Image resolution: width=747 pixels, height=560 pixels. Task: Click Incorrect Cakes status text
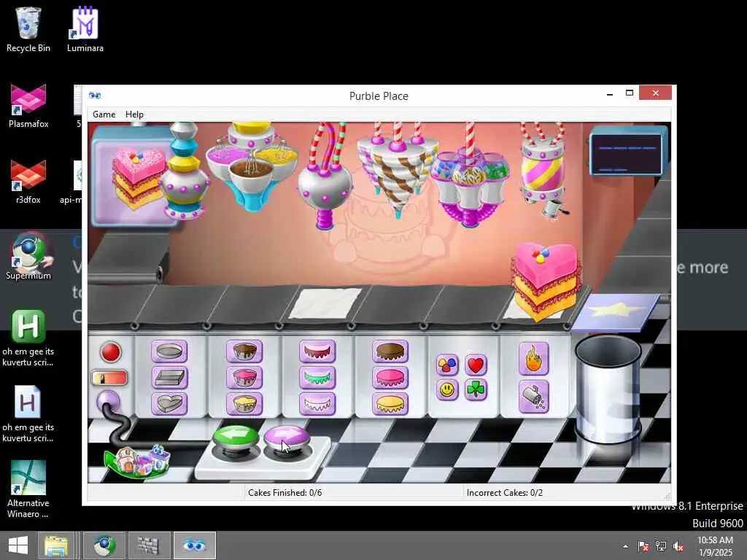point(505,492)
